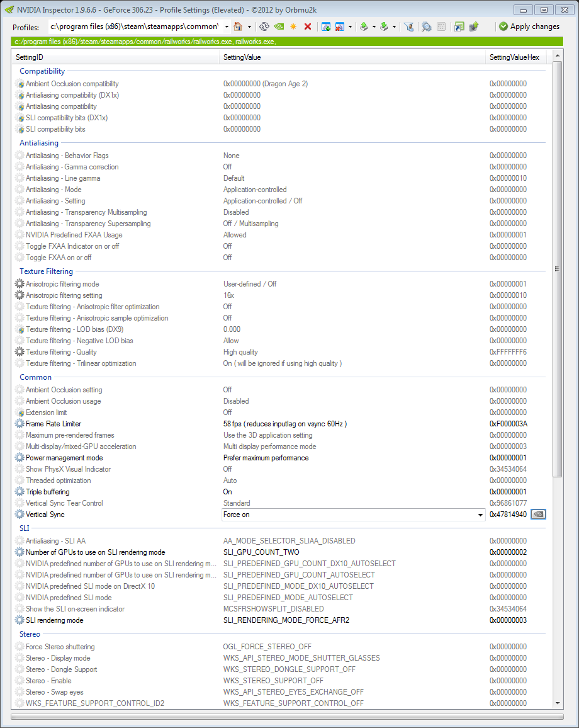Viewport: 579px width, 728px height.
Task: Click the magnifier scan profiles icon
Action: [x=426, y=26]
